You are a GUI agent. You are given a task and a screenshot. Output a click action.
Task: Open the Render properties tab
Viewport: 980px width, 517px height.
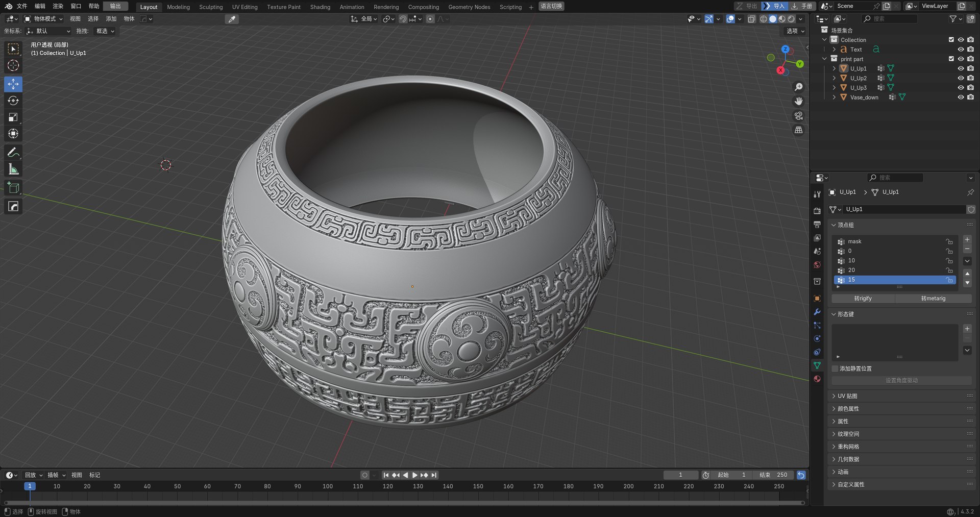(x=817, y=211)
